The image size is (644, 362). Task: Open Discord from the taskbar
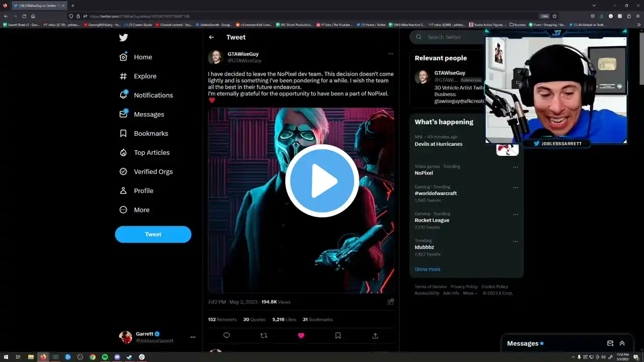[117, 357]
